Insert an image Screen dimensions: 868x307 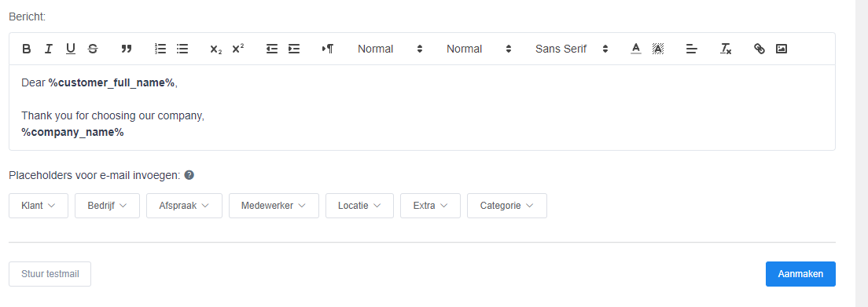[x=781, y=49]
